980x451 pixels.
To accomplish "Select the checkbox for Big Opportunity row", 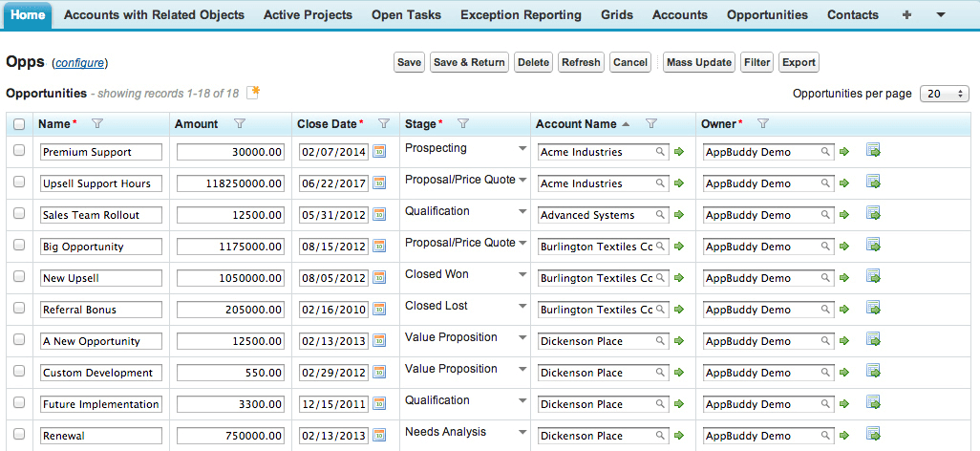I will (x=19, y=247).
